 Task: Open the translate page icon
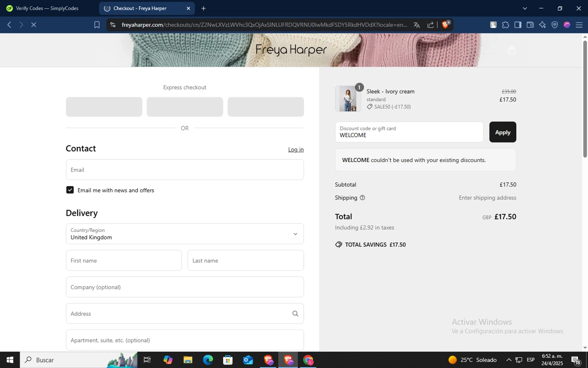417,25
